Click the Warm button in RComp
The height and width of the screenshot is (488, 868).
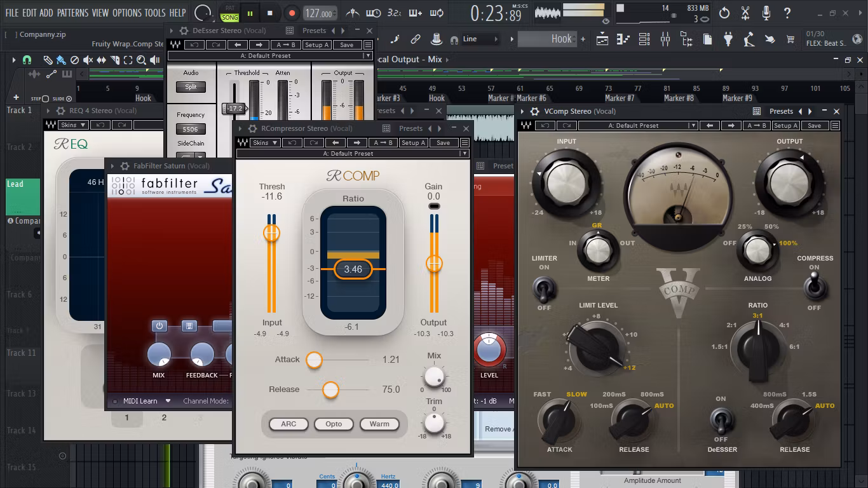tap(379, 424)
